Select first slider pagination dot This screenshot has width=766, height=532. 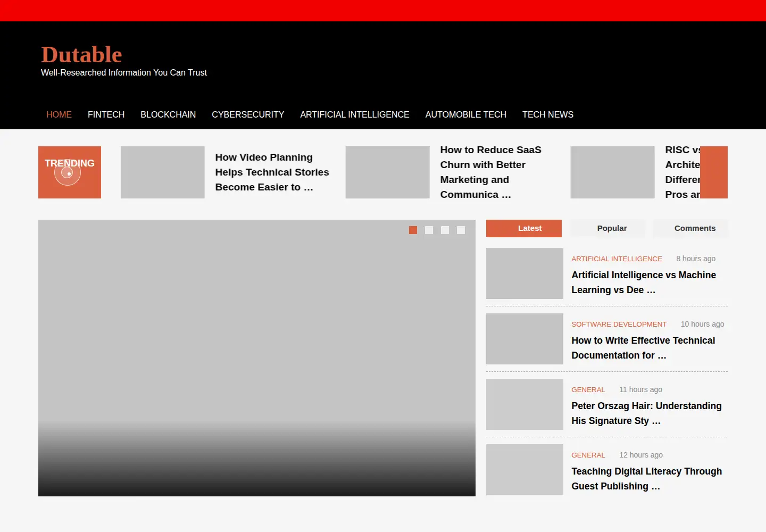[413, 230]
